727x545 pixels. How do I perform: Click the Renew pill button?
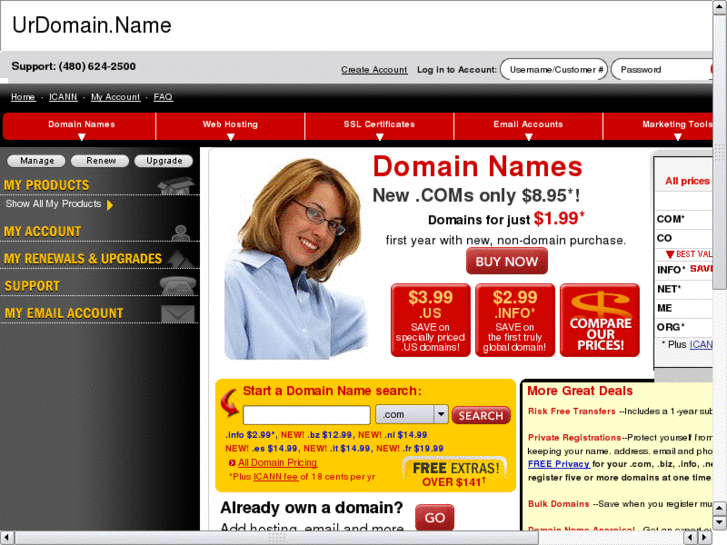click(x=101, y=160)
